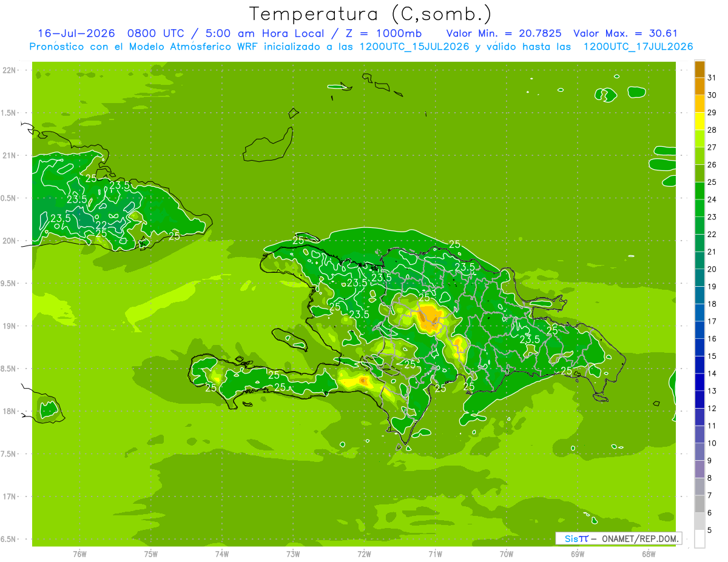Select the color swatch between 30 and 31
Screen dimensions: 728x562
699,86
